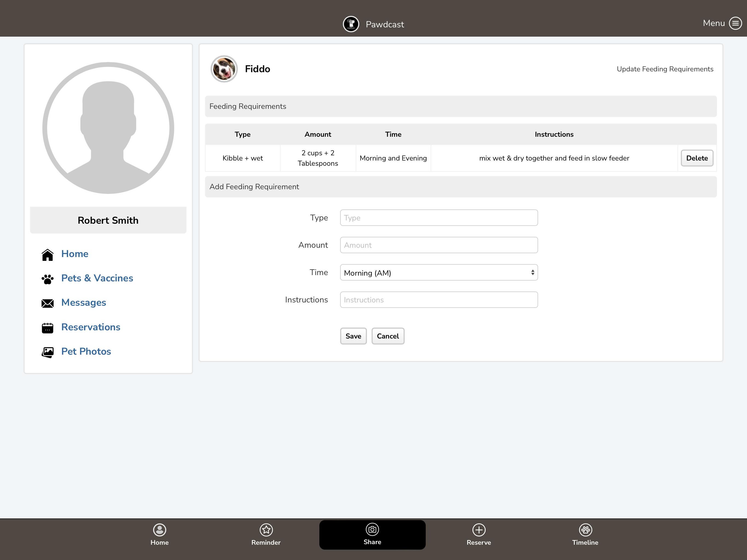Viewport: 747px width, 560px height.
Task: Open the hamburger Menu icon
Action: (x=735, y=23)
